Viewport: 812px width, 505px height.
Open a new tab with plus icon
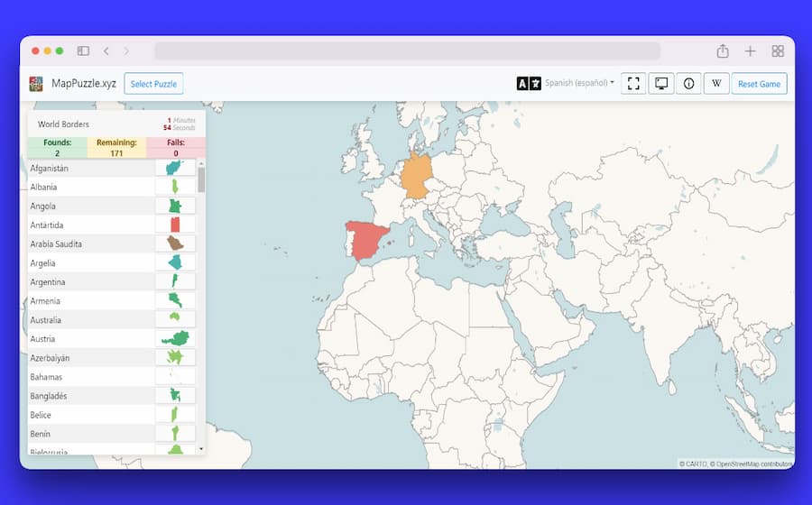coord(750,50)
